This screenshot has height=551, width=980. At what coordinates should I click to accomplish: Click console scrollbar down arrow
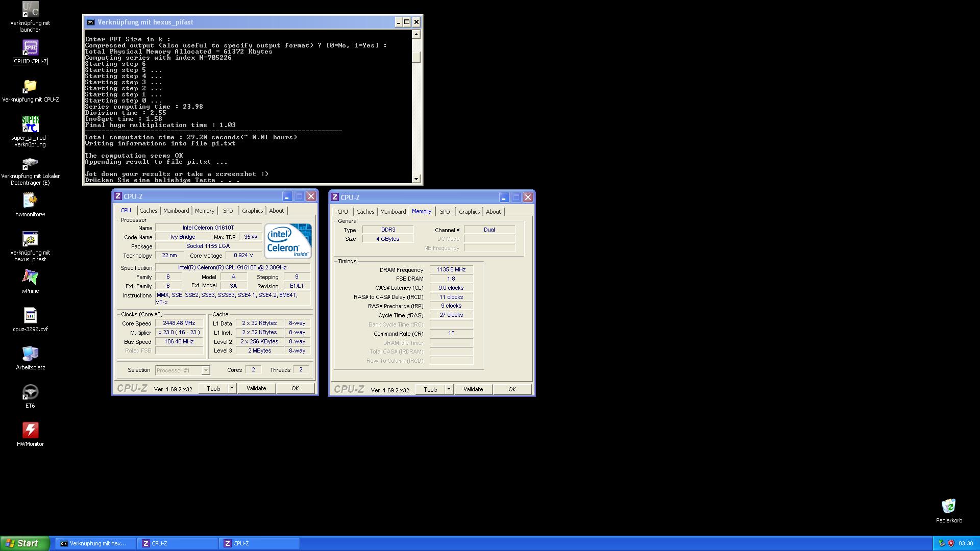pyautogui.click(x=416, y=179)
